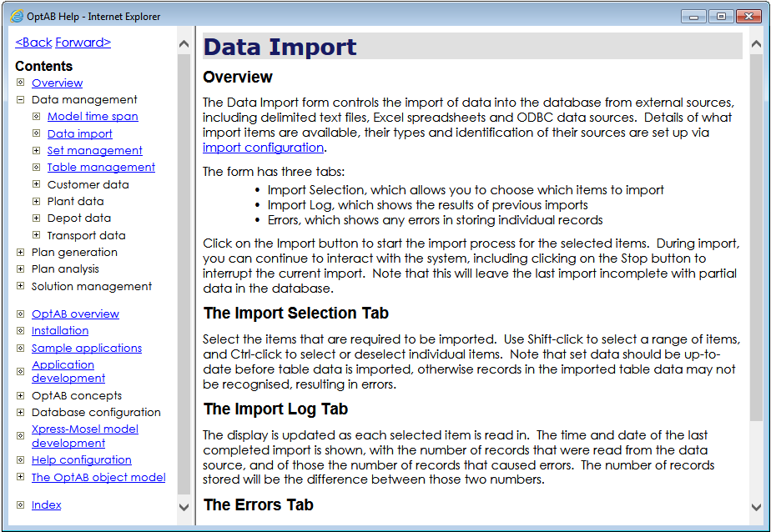Expand the Plan generation section

[21, 252]
